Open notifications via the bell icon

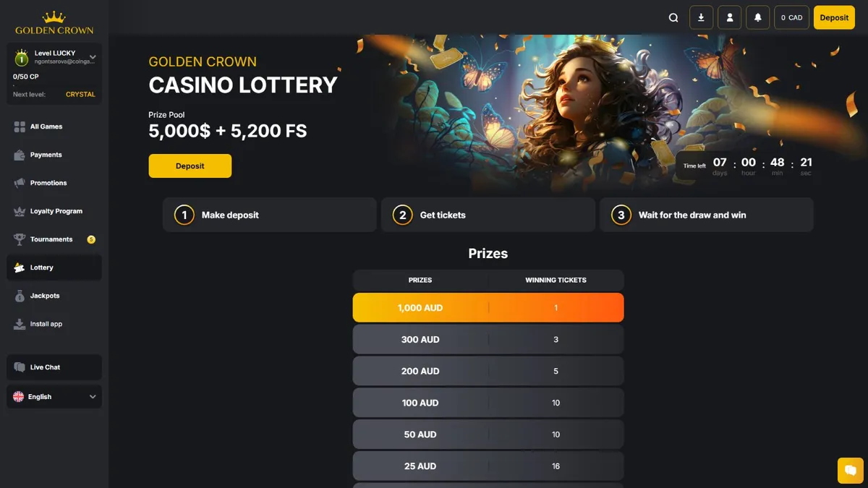tap(757, 17)
